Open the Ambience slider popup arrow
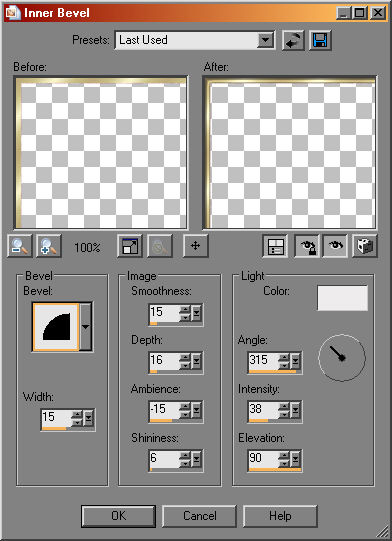392x541 pixels. pyautogui.click(x=197, y=411)
